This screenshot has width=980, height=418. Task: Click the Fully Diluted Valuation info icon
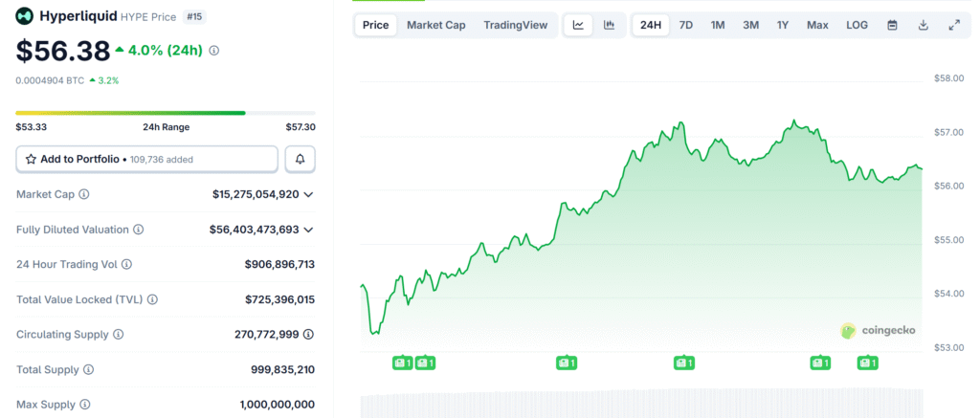point(139,230)
